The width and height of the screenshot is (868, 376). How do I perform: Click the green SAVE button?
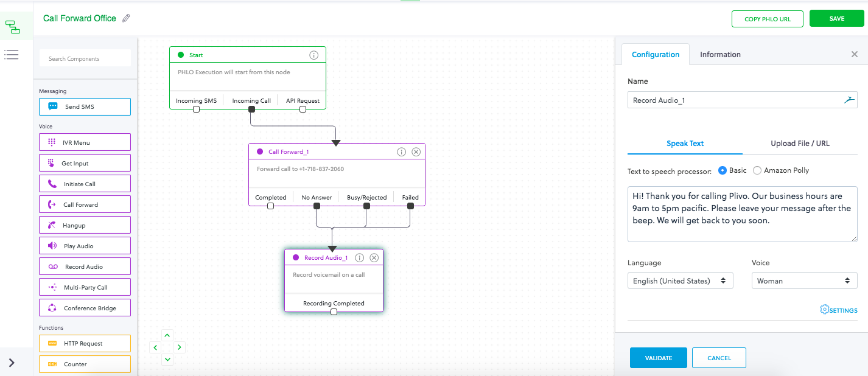pos(836,19)
